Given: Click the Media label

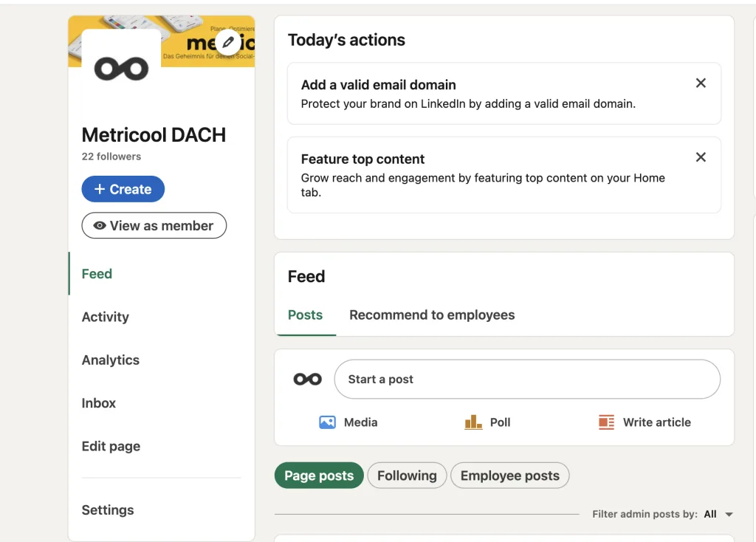Looking at the screenshot, I should 360,422.
